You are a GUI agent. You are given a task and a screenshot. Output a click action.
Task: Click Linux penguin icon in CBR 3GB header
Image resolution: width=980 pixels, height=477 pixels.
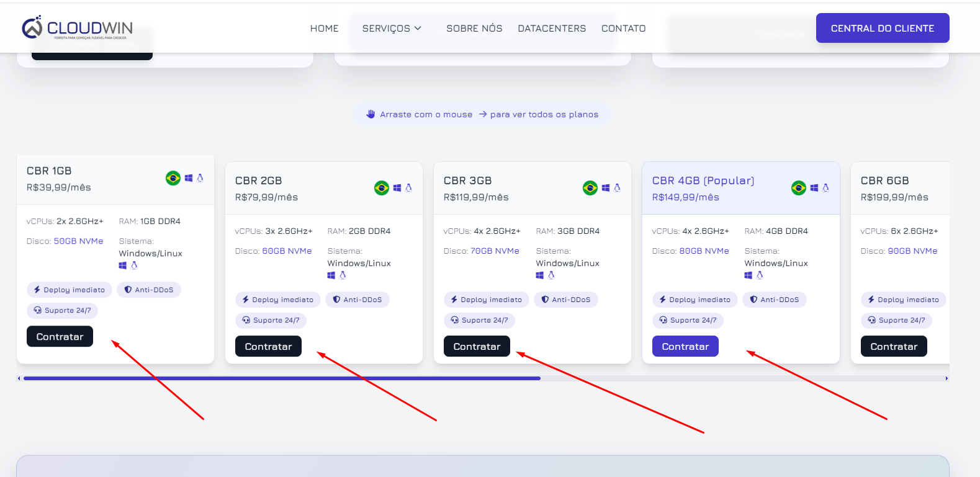pyautogui.click(x=617, y=188)
